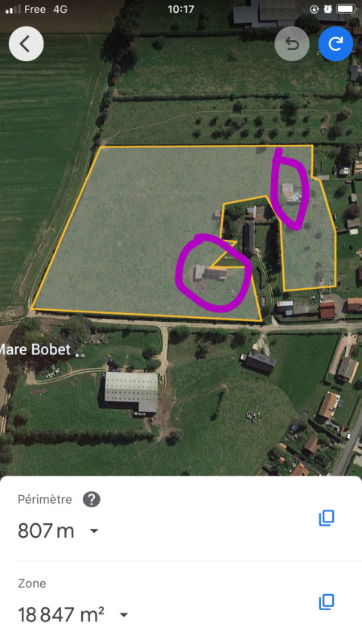Tap the alarm clock status icon
The width and height of the screenshot is (362, 644).
pos(327,9)
